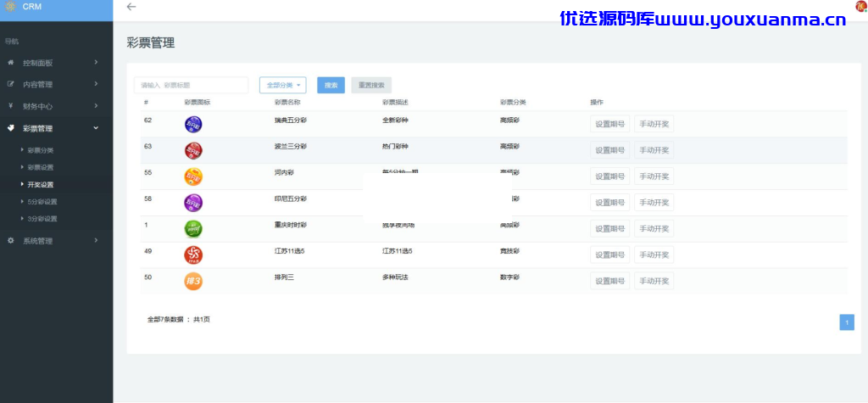The width and height of the screenshot is (868, 403).
Task: Click the blue 搜索 button
Action: tap(331, 86)
